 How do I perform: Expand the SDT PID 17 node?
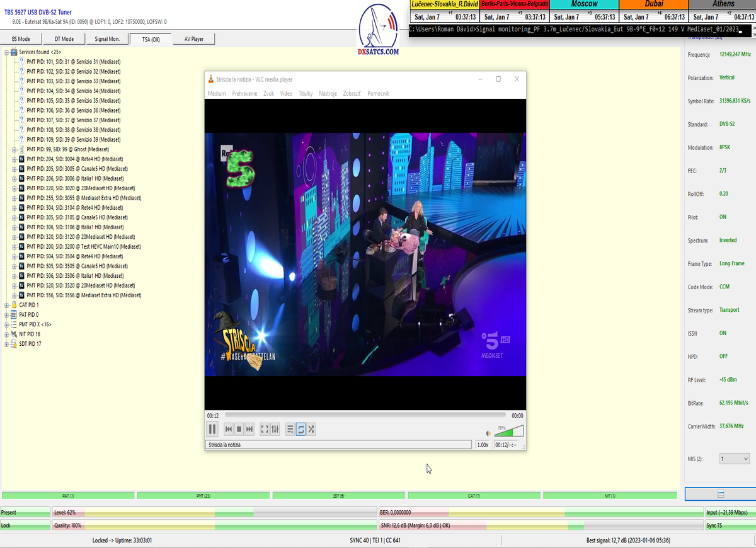pos(6,344)
